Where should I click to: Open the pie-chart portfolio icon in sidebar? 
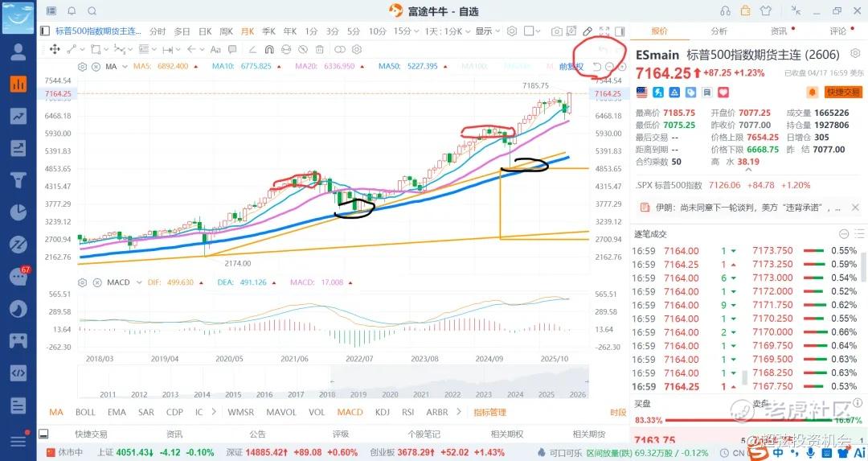pyautogui.click(x=18, y=212)
